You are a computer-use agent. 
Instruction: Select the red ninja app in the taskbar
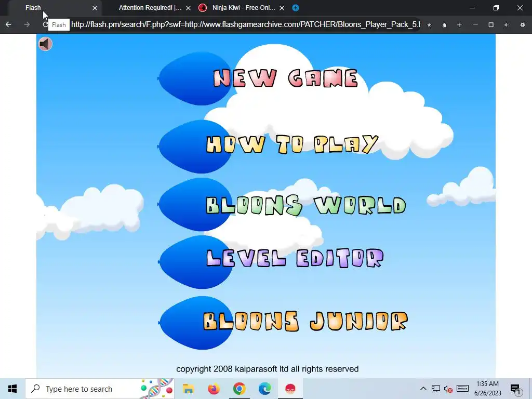290,389
